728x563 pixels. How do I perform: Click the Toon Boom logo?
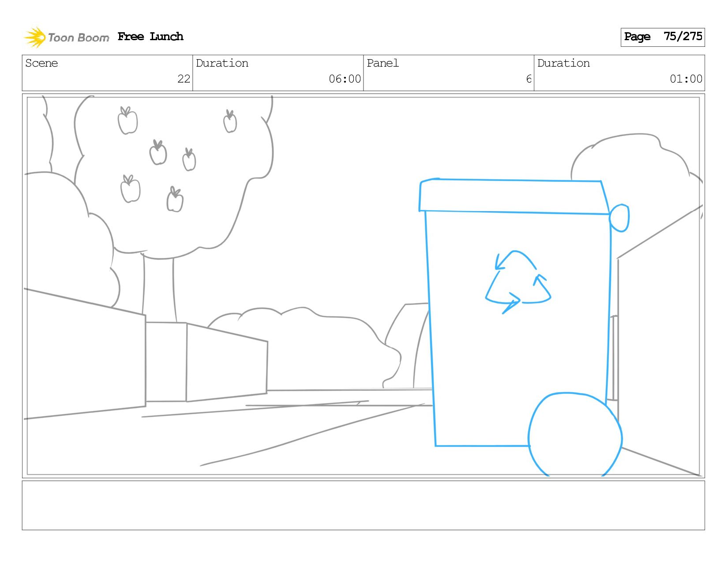coord(66,37)
